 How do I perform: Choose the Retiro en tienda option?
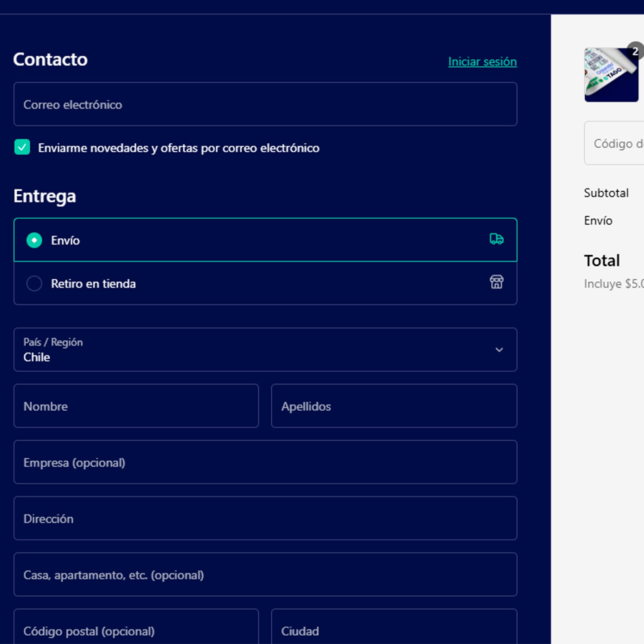34,283
